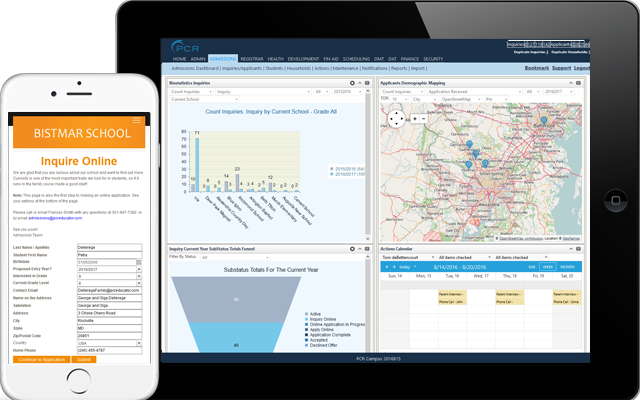Click admissions@pcreducator.com email link
The width and height of the screenshot is (640, 400).
(x=55, y=218)
